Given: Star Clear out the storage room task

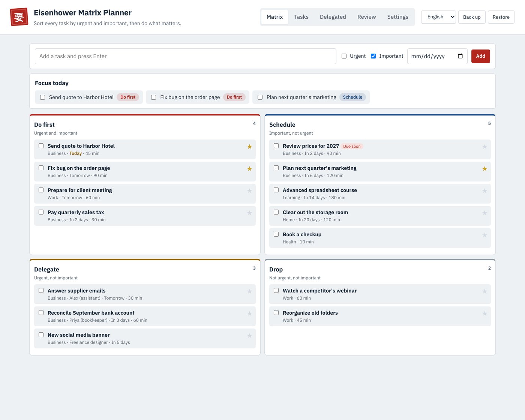Looking at the screenshot, I should pyautogui.click(x=484, y=213).
